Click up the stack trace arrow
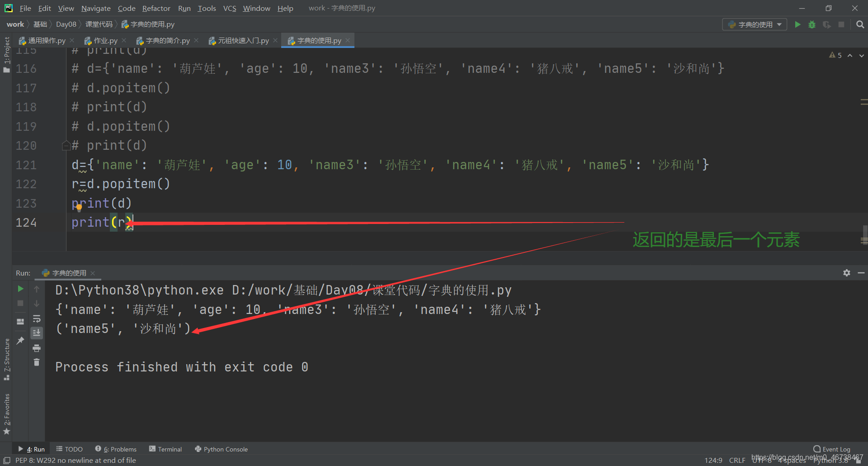 [37, 289]
